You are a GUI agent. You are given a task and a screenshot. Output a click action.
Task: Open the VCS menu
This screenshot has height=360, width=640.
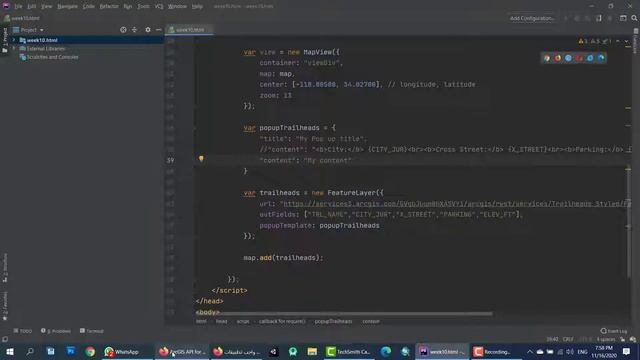pyautogui.click(x=159, y=6)
